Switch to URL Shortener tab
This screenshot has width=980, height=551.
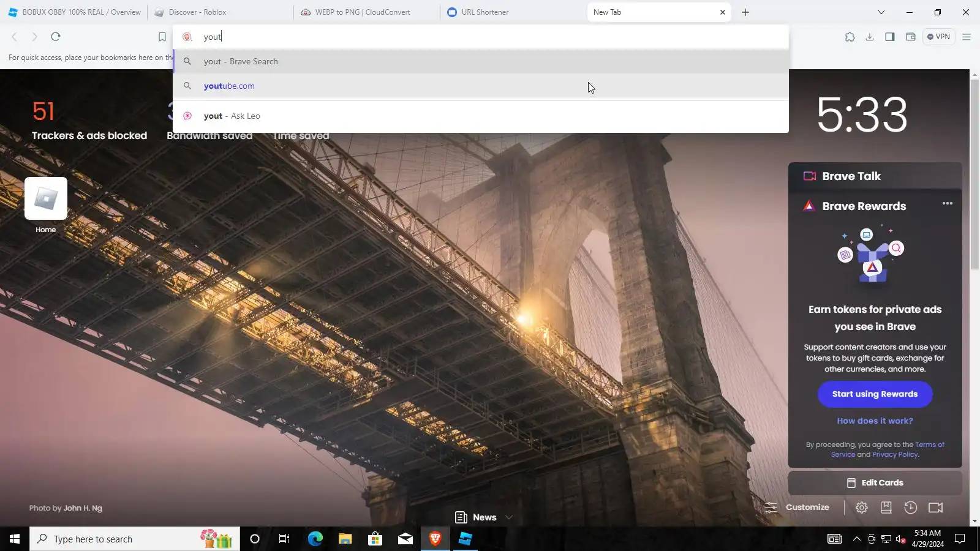pos(513,12)
